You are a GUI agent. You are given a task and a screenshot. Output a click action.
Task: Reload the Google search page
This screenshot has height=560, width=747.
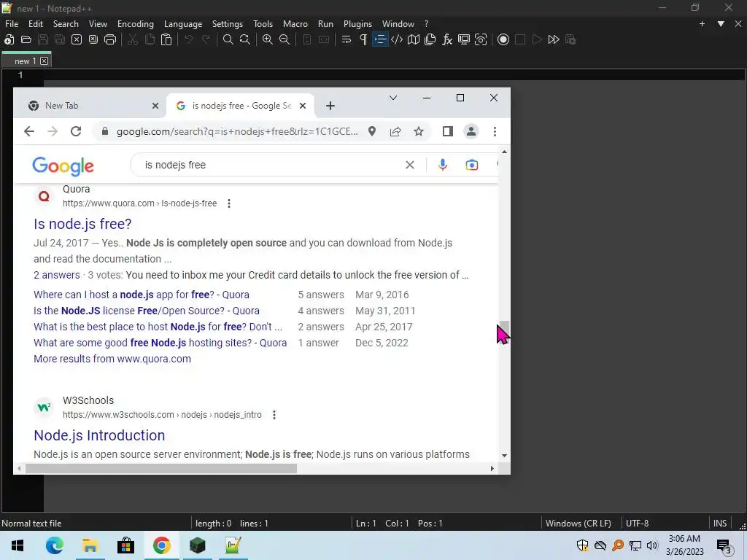[76, 131]
